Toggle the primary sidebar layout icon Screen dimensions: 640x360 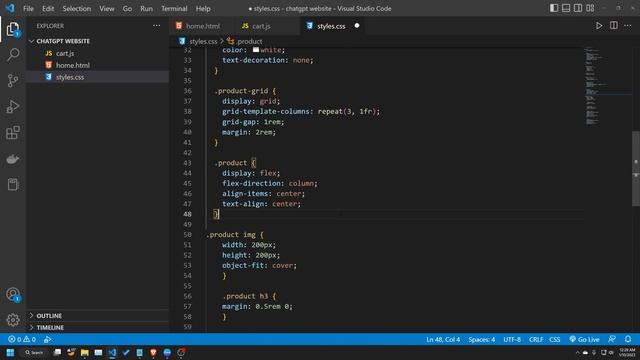pyautogui.click(x=554, y=8)
